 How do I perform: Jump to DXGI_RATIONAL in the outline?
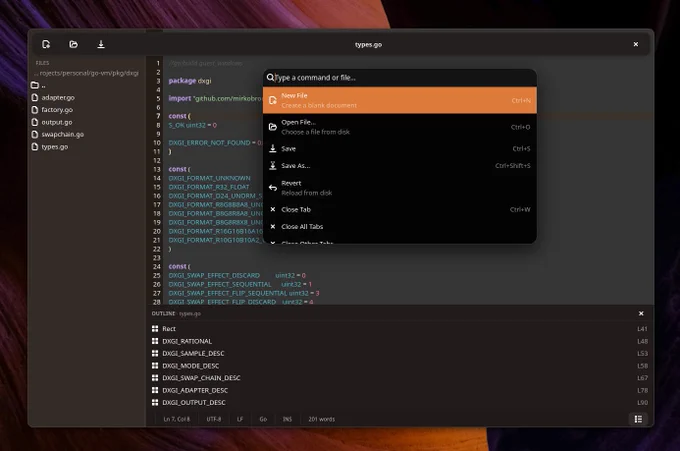pos(399,341)
